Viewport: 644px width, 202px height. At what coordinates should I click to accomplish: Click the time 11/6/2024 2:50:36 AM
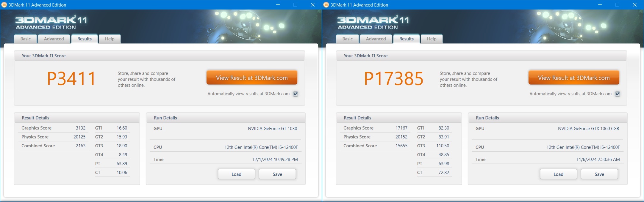coord(598,160)
